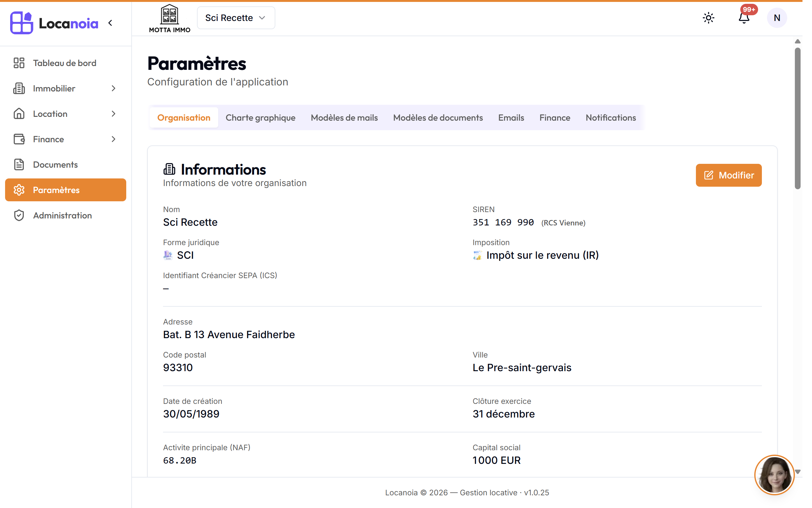Click the capital 1 000 EUR value
The width and height of the screenshot is (812, 508).
(497, 460)
